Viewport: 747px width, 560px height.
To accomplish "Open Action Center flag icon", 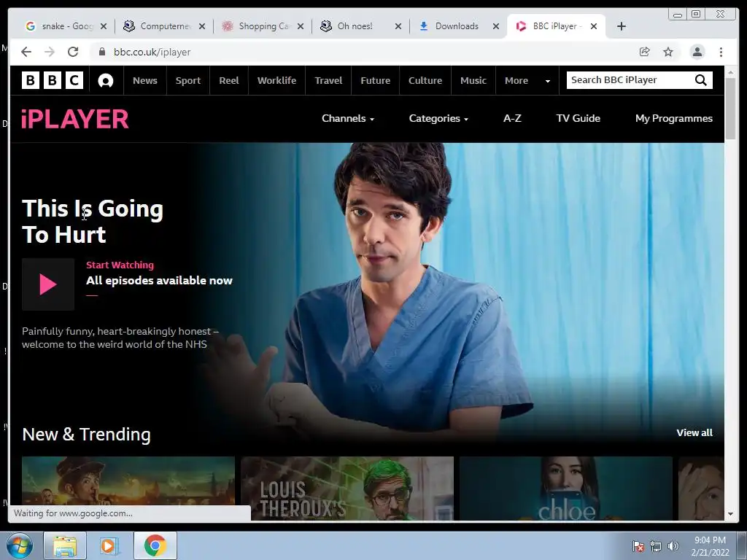I will [638, 546].
